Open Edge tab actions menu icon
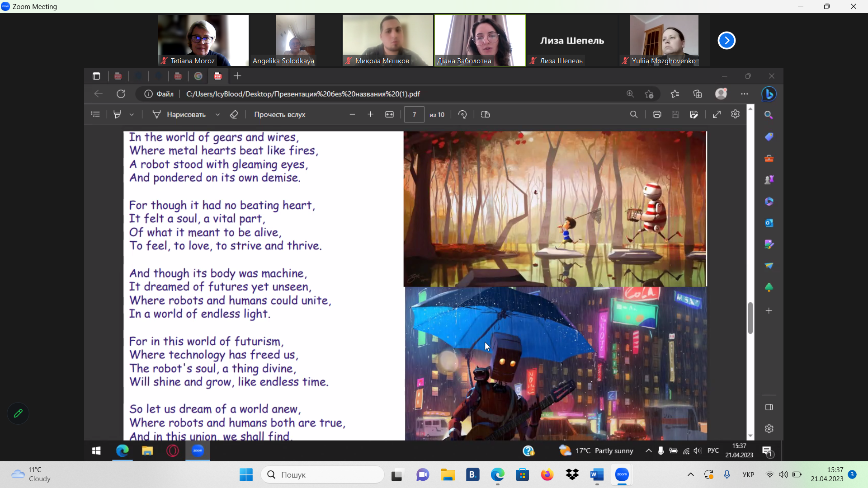This screenshot has height=488, width=868. [x=96, y=76]
